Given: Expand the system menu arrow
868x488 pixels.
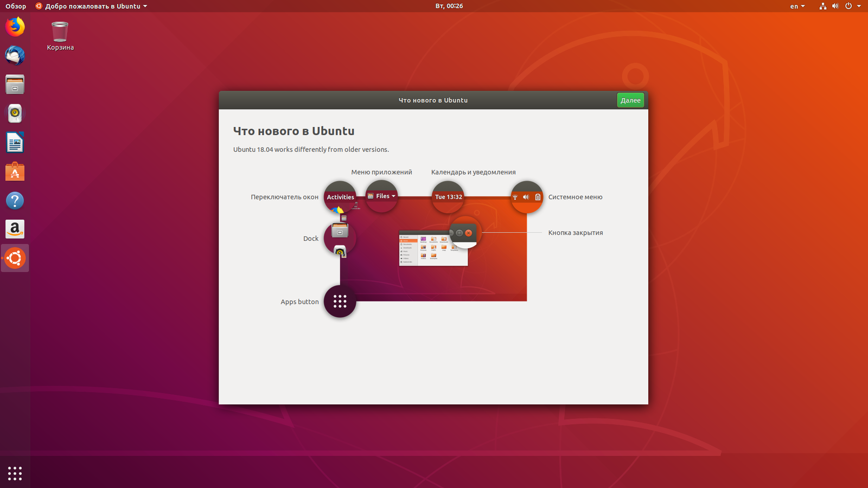Looking at the screenshot, I should pos(859,6).
